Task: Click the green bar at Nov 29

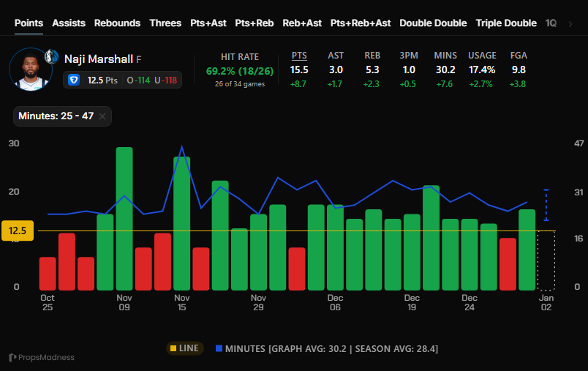Action: (258, 252)
